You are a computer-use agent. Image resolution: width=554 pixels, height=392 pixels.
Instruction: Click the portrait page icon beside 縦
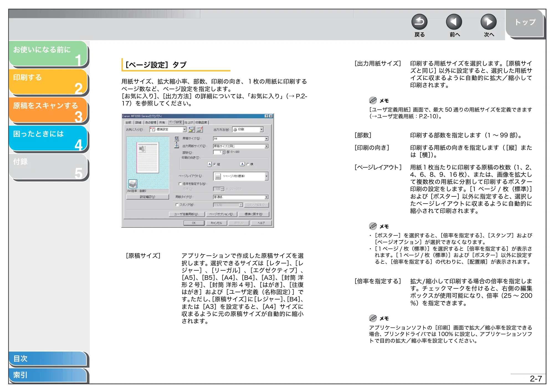[210, 164]
